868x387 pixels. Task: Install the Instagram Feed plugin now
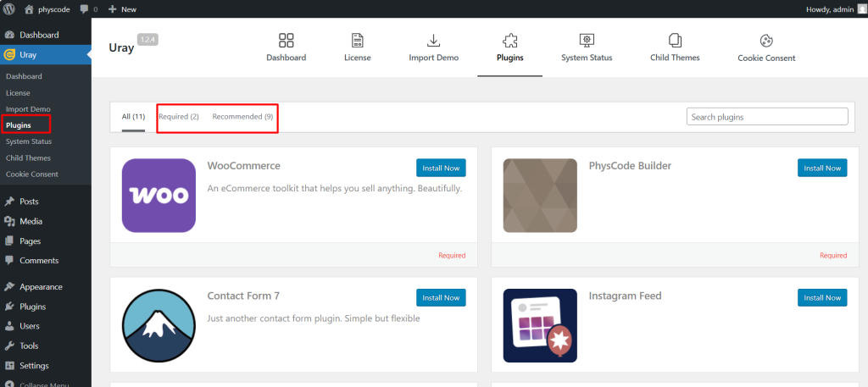[822, 297]
